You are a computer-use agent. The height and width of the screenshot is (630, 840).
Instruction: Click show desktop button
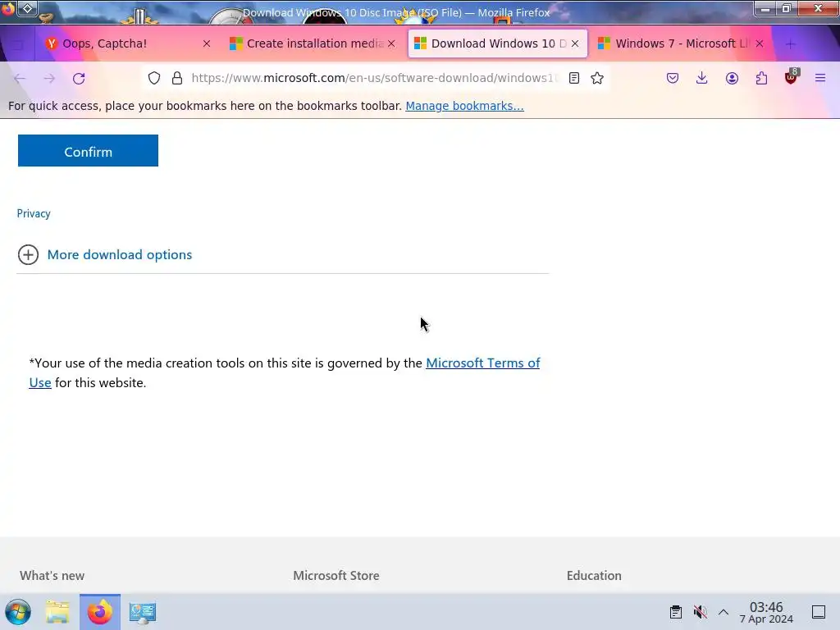tap(819, 612)
